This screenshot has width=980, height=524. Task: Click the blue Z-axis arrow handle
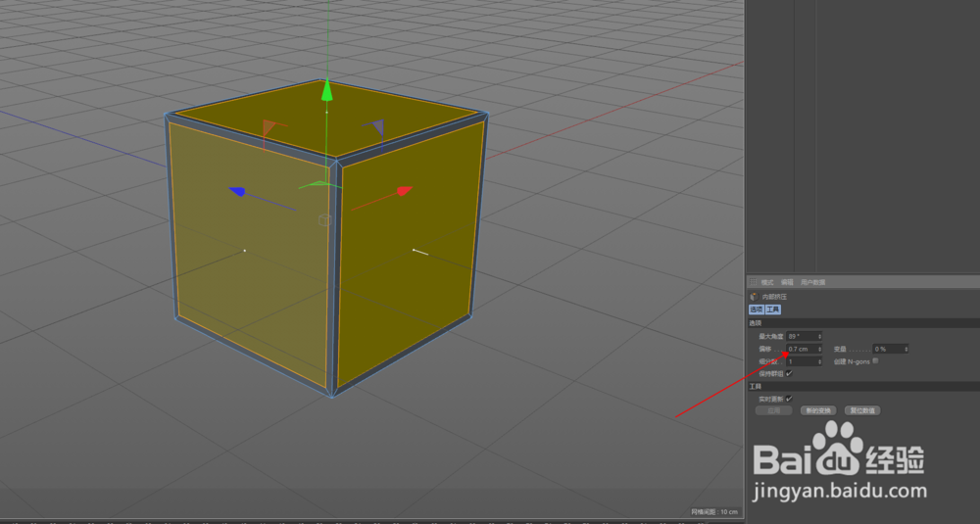pos(237,191)
